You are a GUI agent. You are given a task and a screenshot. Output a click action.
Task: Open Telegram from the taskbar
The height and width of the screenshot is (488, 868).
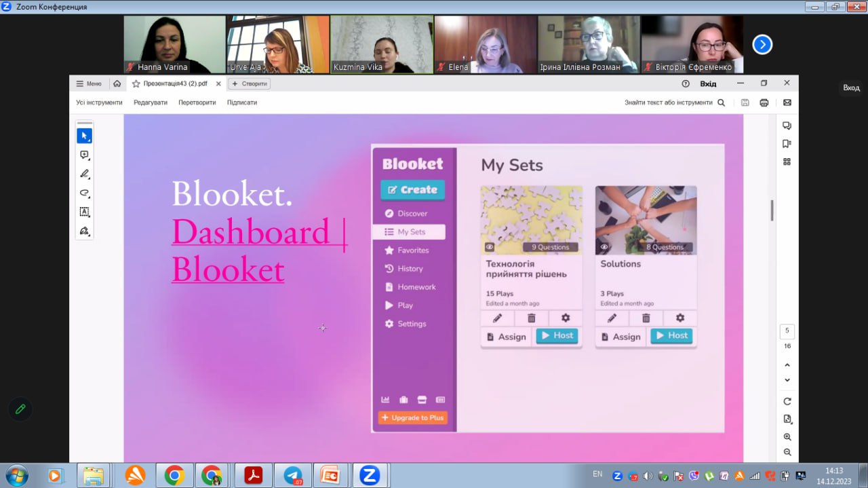(x=293, y=475)
